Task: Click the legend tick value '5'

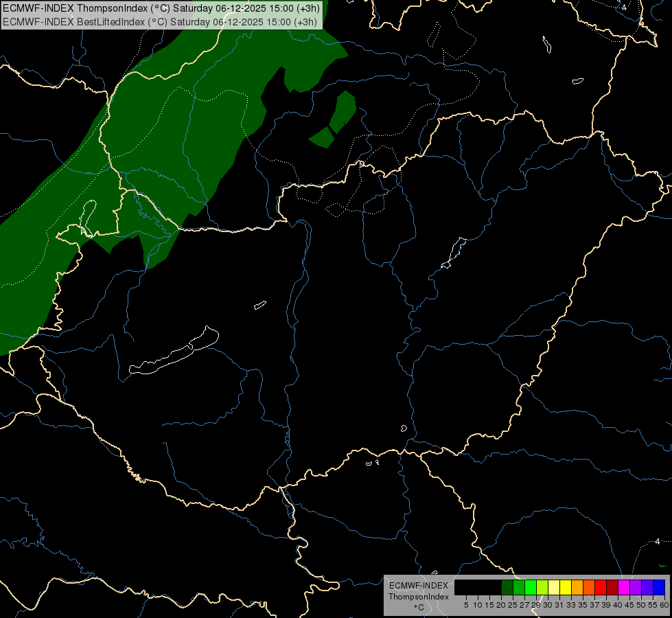Action: pyautogui.click(x=466, y=605)
